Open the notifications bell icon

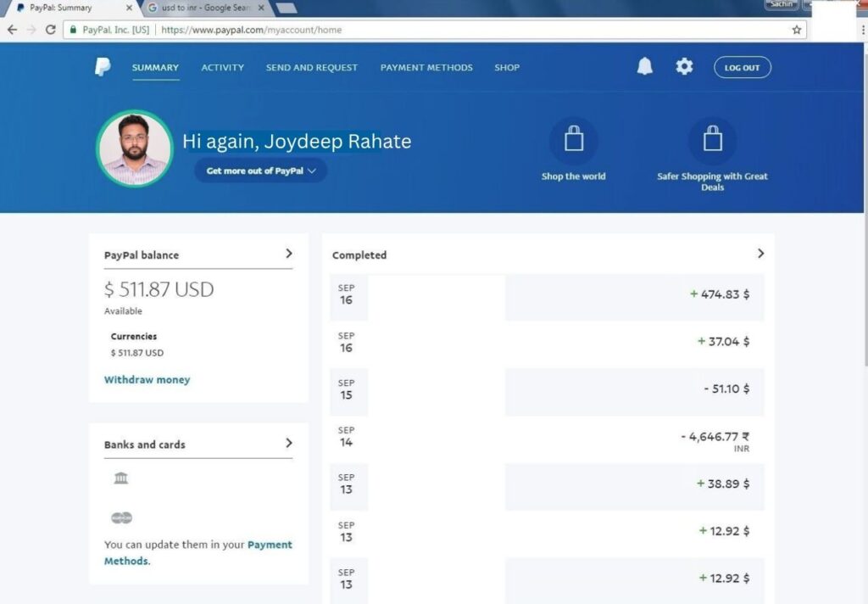(x=645, y=67)
